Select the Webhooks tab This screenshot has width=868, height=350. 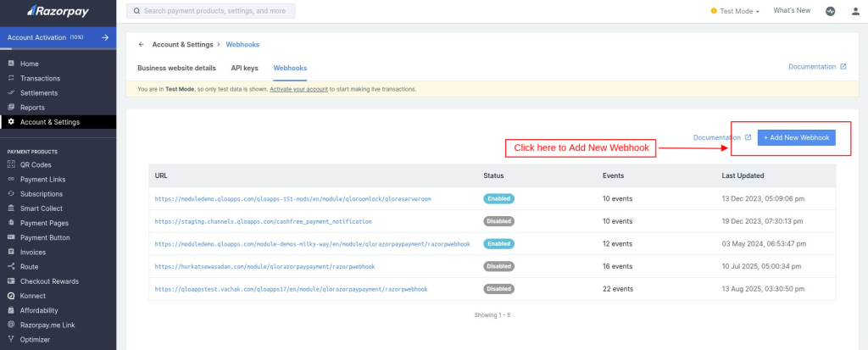pos(290,68)
